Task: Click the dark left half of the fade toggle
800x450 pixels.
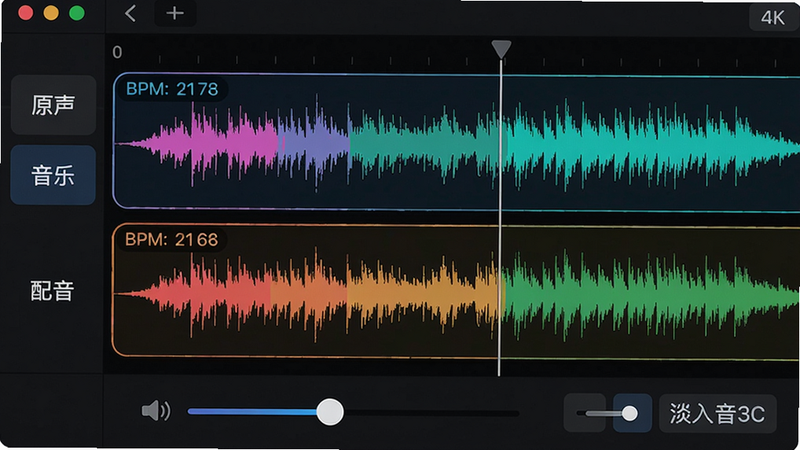Action: tap(585, 413)
